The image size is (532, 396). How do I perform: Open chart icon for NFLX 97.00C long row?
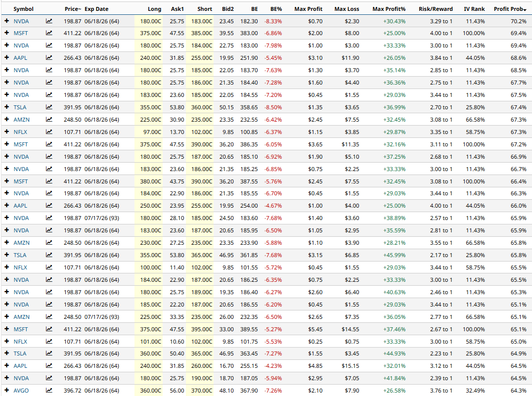pos(49,132)
